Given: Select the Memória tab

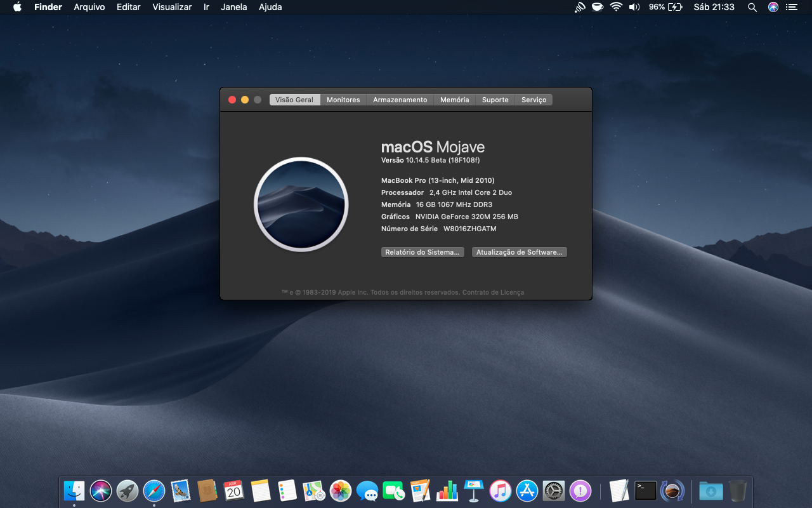Looking at the screenshot, I should [x=455, y=100].
